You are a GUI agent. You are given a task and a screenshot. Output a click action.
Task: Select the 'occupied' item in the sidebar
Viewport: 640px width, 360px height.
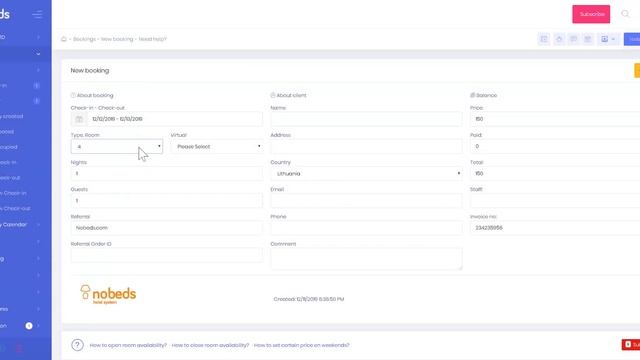[x=9, y=147]
